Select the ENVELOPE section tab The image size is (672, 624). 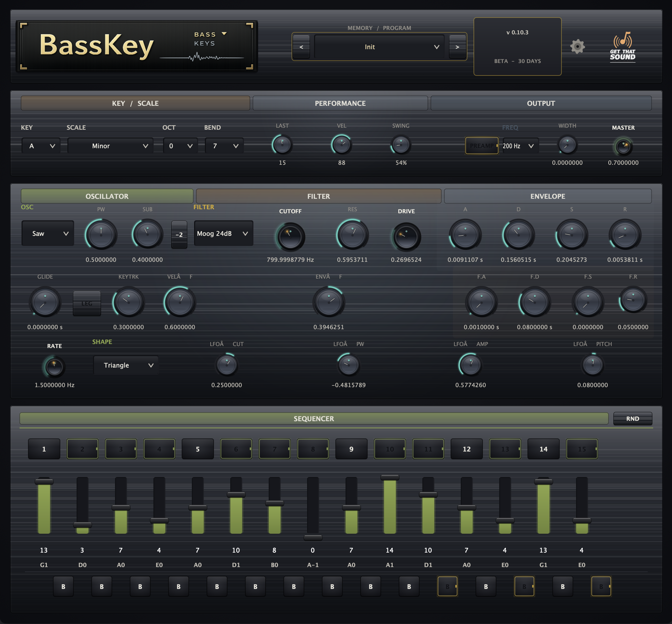point(548,196)
